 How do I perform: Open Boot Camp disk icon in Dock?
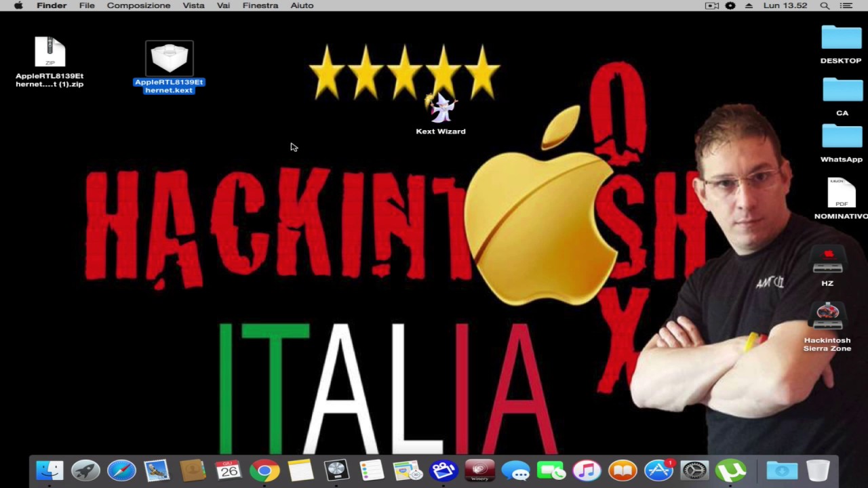tap(336, 470)
